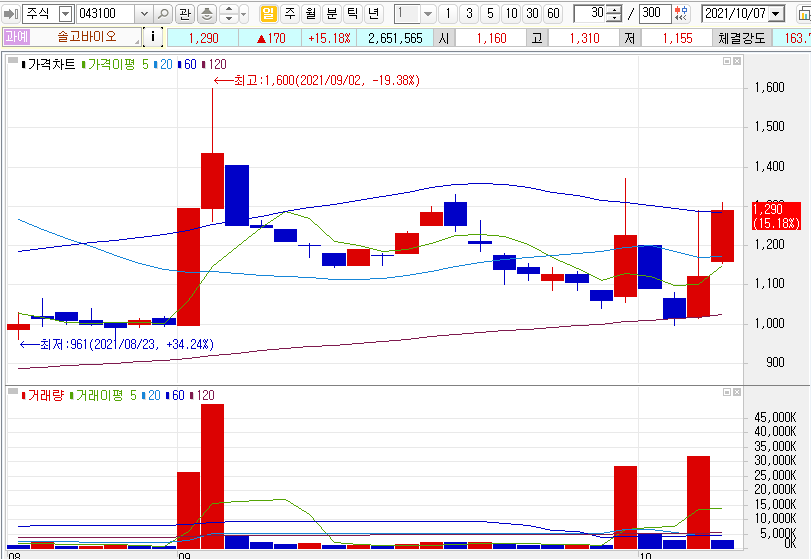Click the 관 watchlist button

coord(185,14)
